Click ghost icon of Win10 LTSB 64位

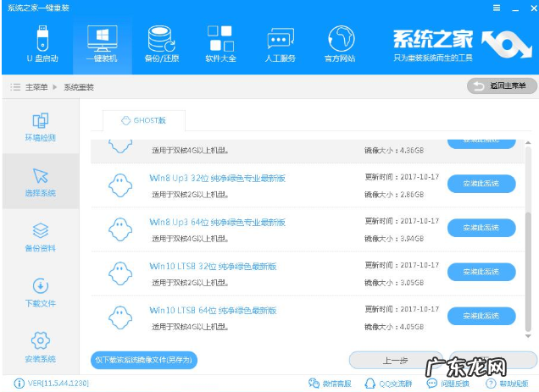120,317
